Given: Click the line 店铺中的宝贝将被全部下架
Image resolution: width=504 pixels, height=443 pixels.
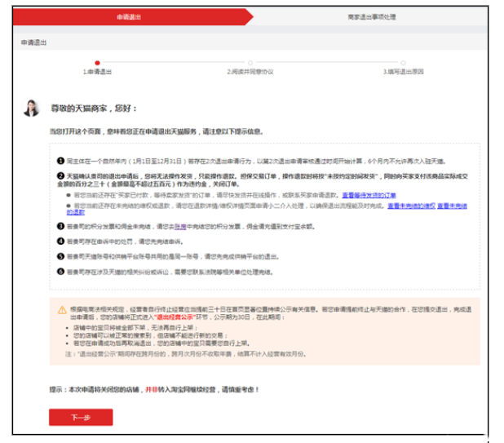Looking at the screenshot, I should tap(135, 328).
